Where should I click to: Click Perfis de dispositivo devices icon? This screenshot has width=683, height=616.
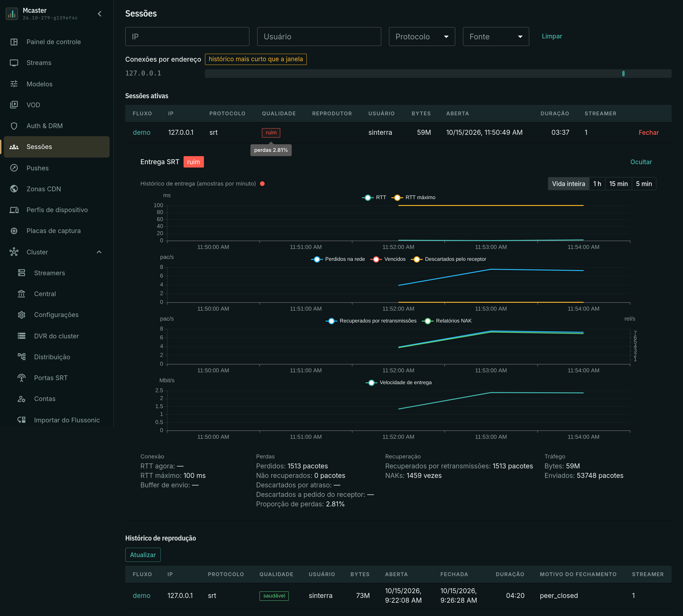click(x=14, y=210)
